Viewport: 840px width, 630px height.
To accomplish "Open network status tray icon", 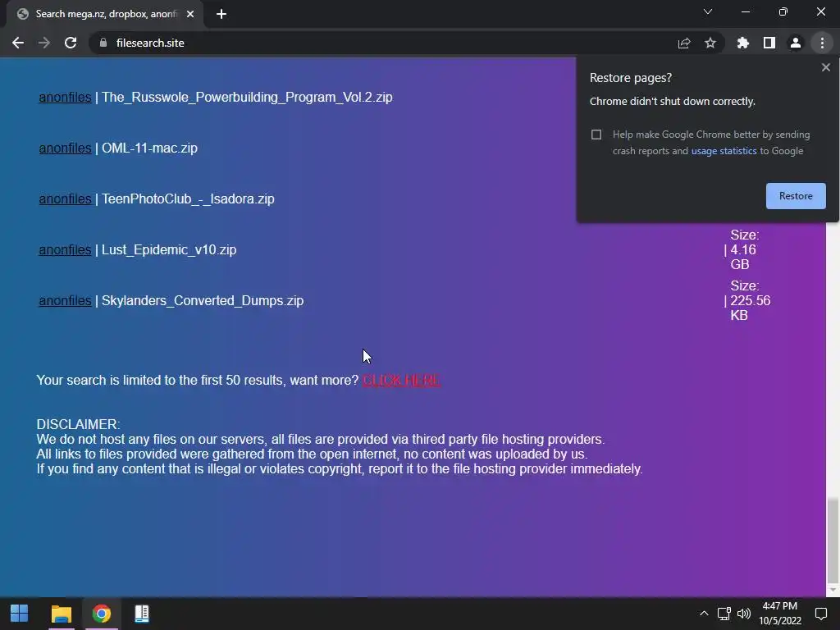I will click(x=724, y=614).
